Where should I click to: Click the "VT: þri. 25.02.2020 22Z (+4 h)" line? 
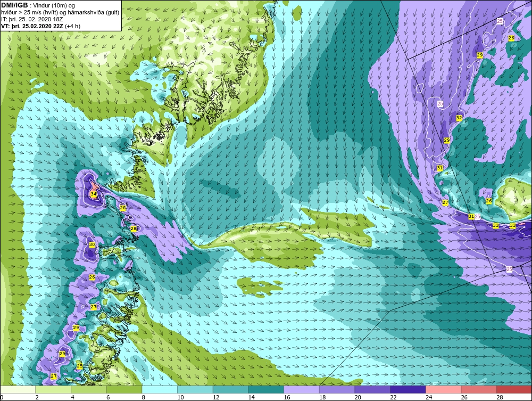pos(41,26)
